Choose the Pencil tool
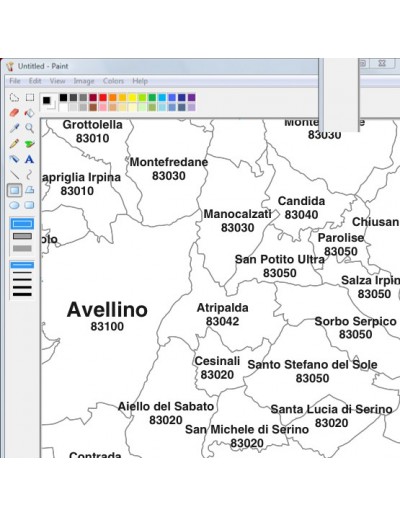The width and height of the screenshot is (400, 517). (14, 144)
